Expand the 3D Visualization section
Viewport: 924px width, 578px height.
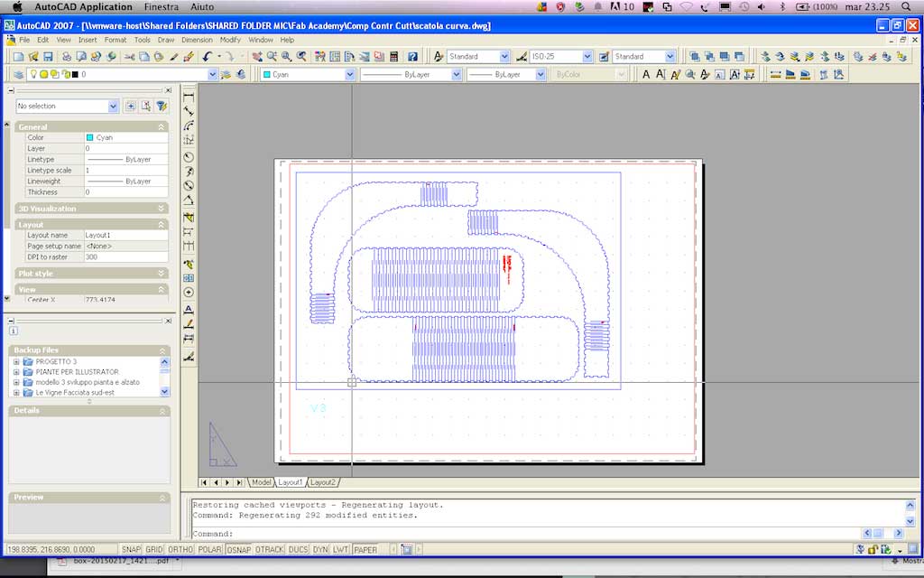point(161,209)
